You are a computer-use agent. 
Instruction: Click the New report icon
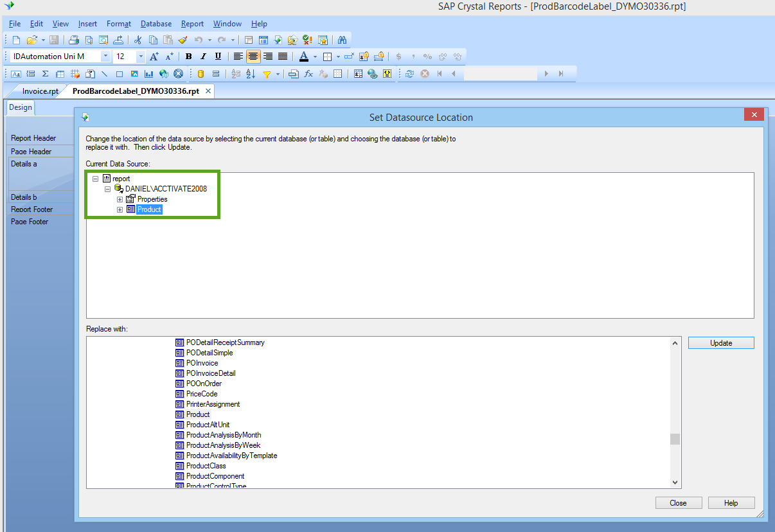click(x=17, y=40)
